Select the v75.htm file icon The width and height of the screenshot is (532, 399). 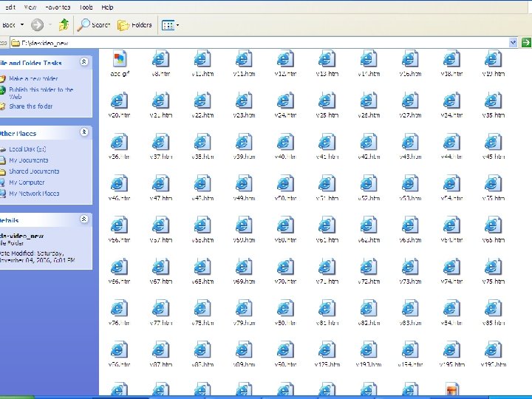point(494,267)
